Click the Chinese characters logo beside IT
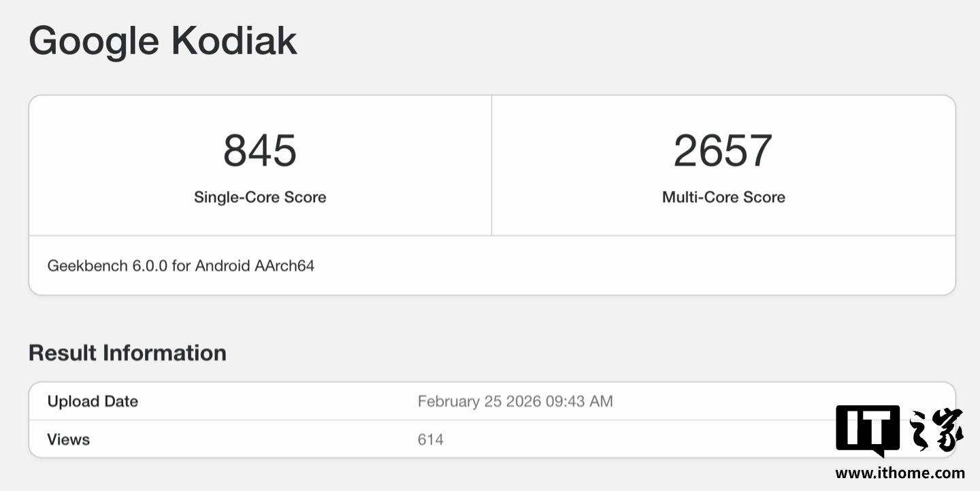Viewport: 980px width, 491px height. 936,430
